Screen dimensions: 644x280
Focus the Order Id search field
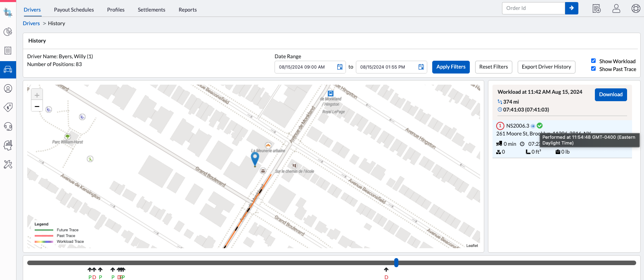(x=533, y=8)
